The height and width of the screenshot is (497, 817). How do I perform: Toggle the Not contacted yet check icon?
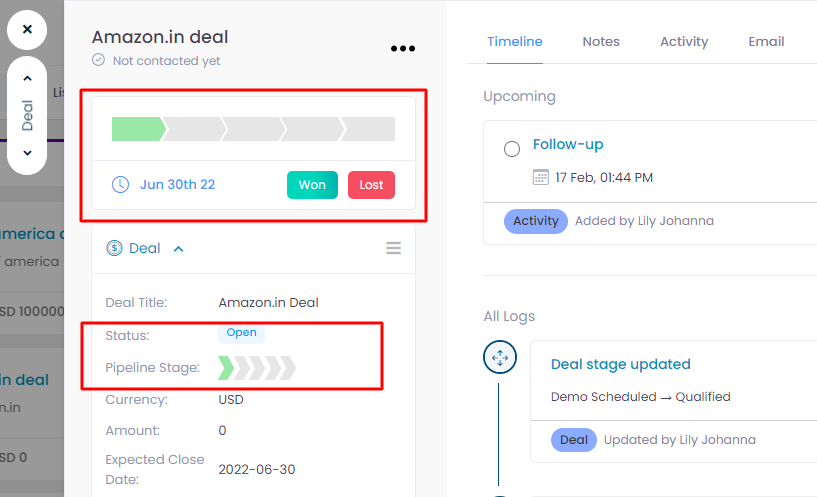(98, 60)
